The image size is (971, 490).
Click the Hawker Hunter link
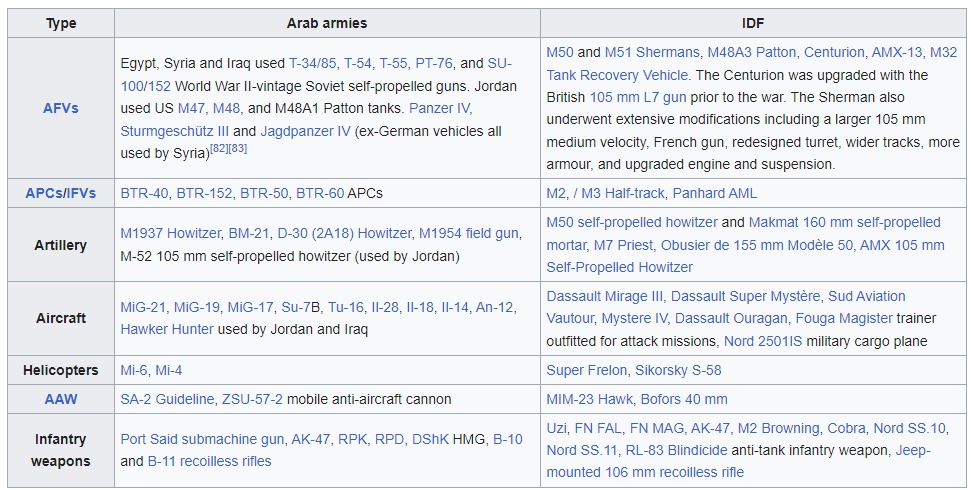tap(167, 330)
